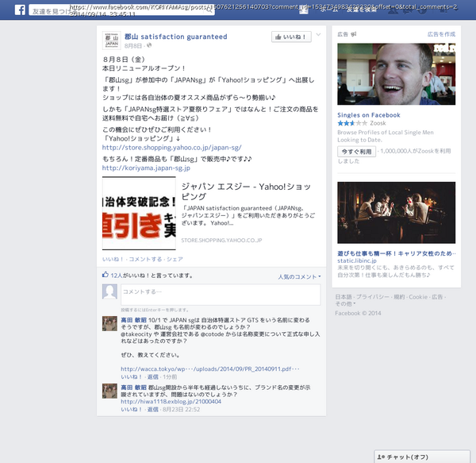Expand the post options chevron
The height and width of the screenshot is (463, 476).
point(318,35)
